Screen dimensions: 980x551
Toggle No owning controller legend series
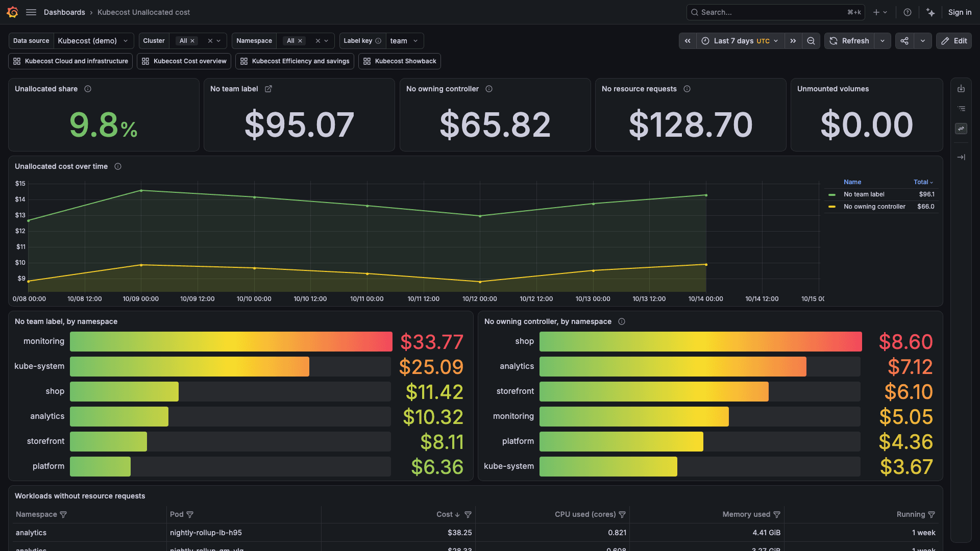(x=874, y=207)
